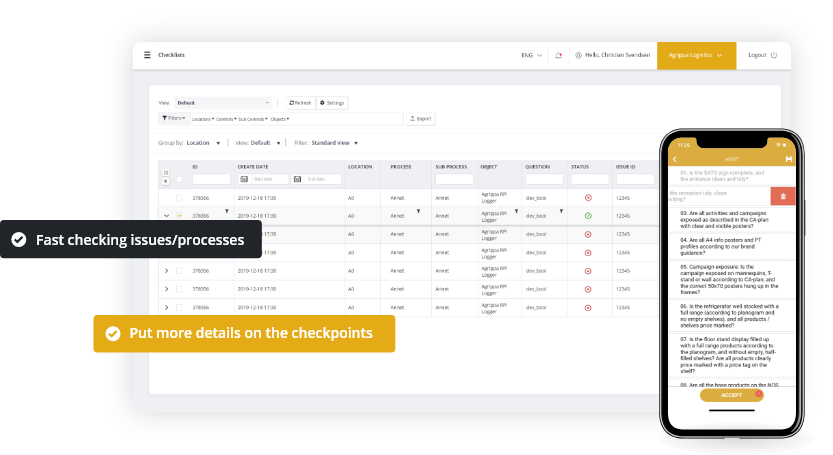Click the ID column filter input
This screenshot has height=455, width=833.
(x=211, y=179)
